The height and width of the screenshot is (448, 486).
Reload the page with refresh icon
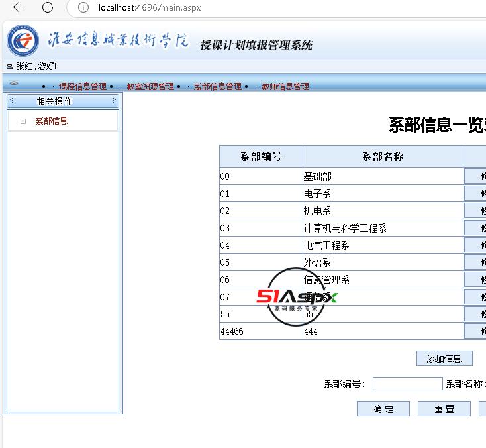coord(48,7)
